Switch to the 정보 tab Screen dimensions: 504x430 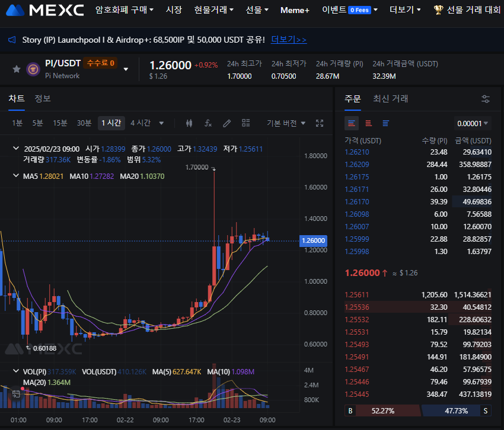pyautogui.click(x=43, y=98)
